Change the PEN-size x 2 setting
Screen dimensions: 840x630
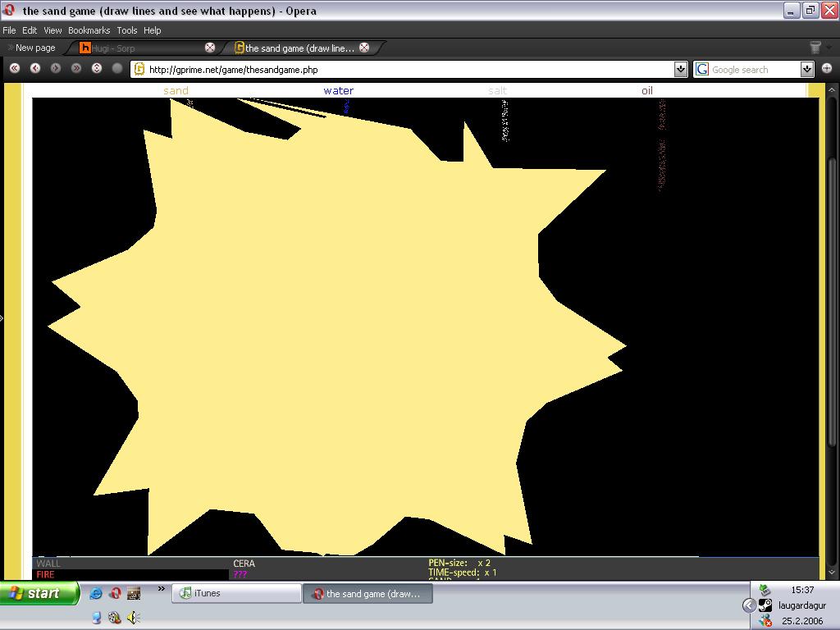point(459,563)
